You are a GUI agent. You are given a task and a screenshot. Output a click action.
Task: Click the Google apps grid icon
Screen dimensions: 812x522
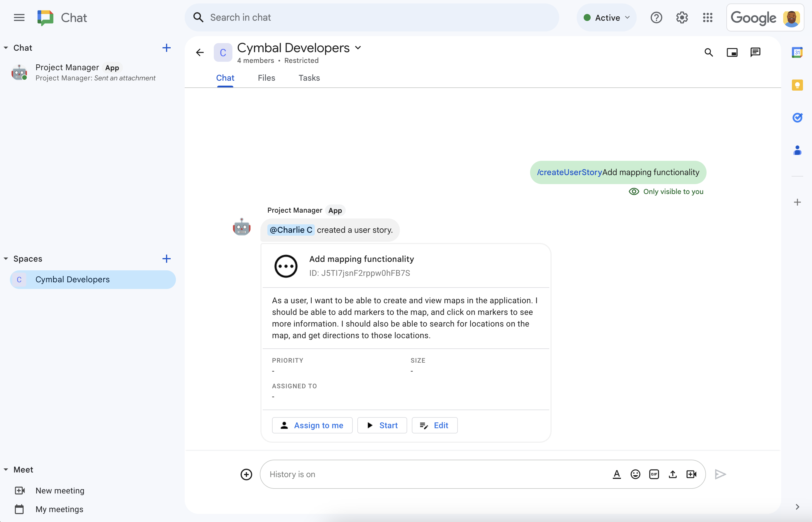(x=708, y=17)
